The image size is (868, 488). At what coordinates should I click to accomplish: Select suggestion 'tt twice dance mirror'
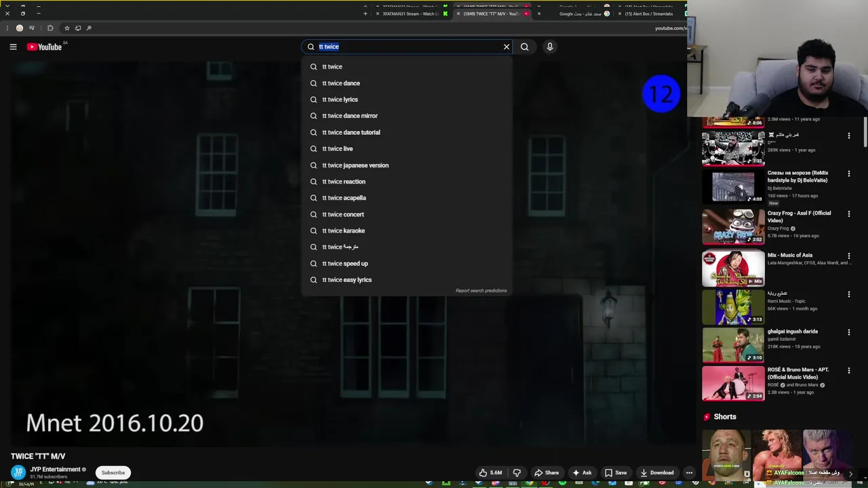[407, 116]
